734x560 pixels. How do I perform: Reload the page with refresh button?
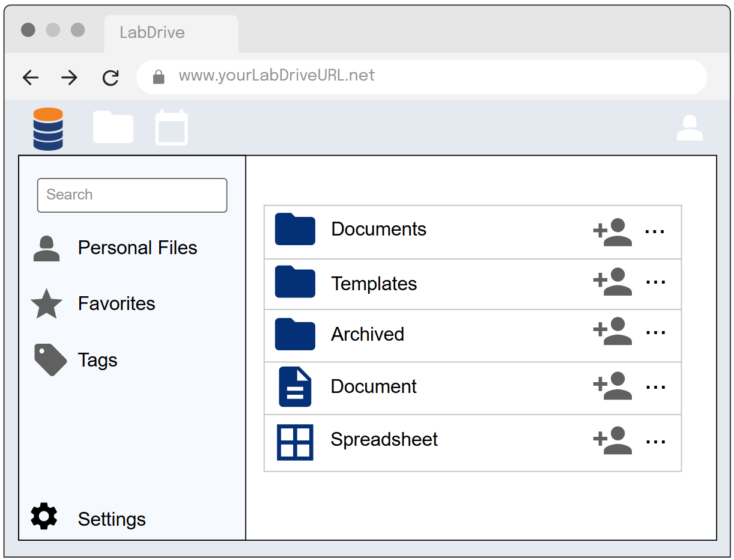111,78
